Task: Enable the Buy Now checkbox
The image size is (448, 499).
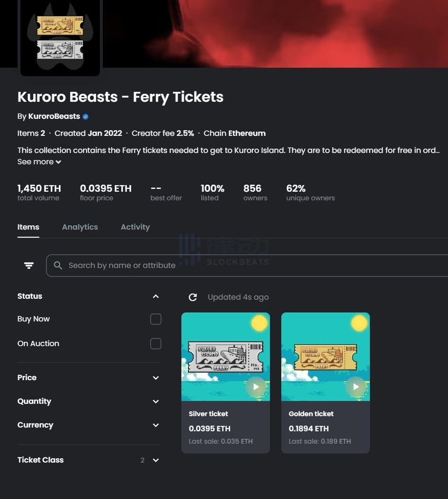Action: pyautogui.click(x=156, y=319)
